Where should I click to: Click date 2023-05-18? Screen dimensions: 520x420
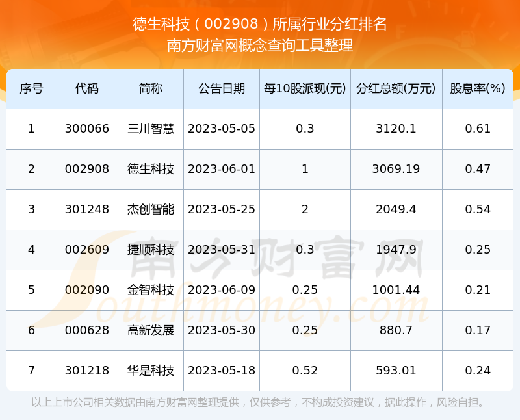point(222,371)
